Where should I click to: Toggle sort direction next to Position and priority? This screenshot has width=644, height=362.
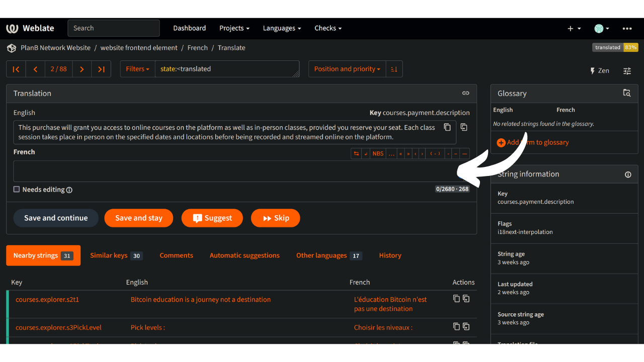394,69
